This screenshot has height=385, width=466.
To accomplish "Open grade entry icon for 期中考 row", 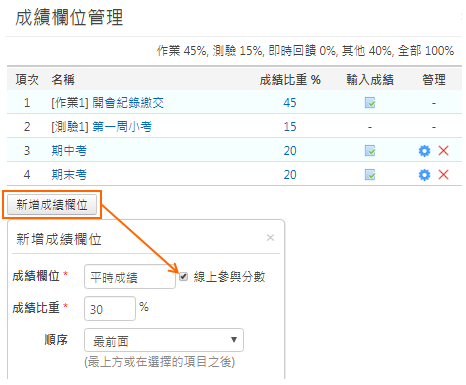I will [x=370, y=151].
